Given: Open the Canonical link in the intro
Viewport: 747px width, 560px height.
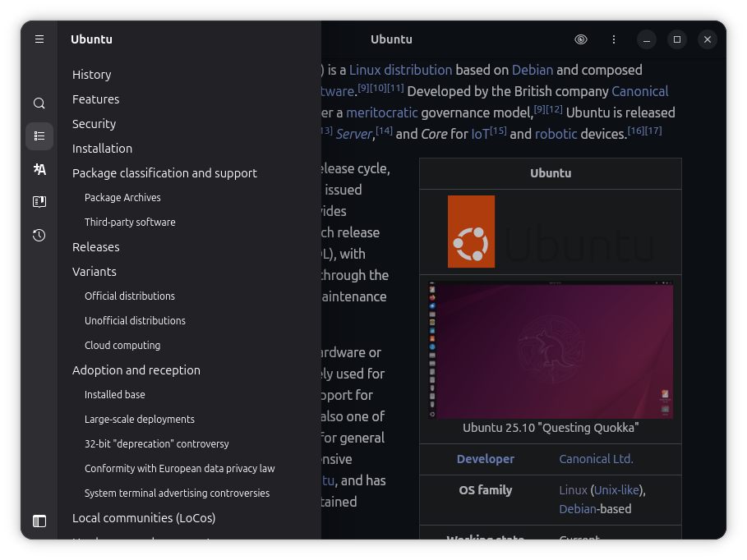Looking at the screenshot, I should tap(640, 91).
